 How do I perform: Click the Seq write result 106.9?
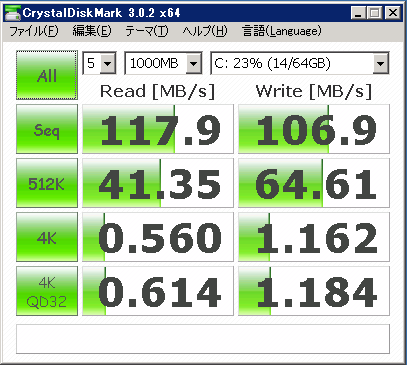pyautogui.click(x=314, y=129)
